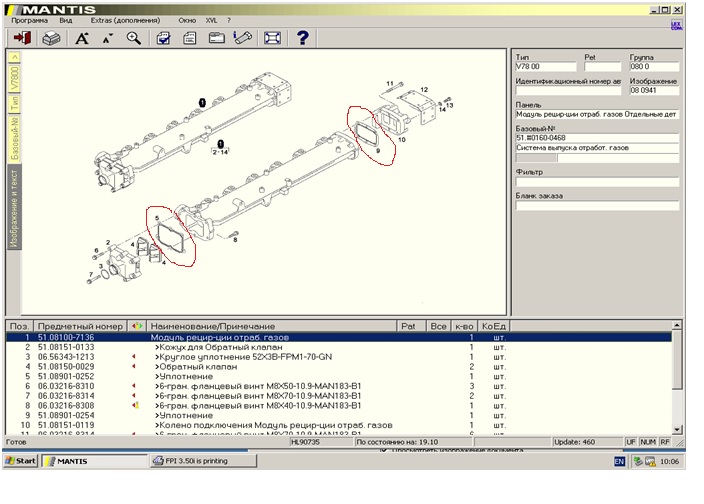
Task: Increase text size with large A icon
Action: [x=82, y=38]
